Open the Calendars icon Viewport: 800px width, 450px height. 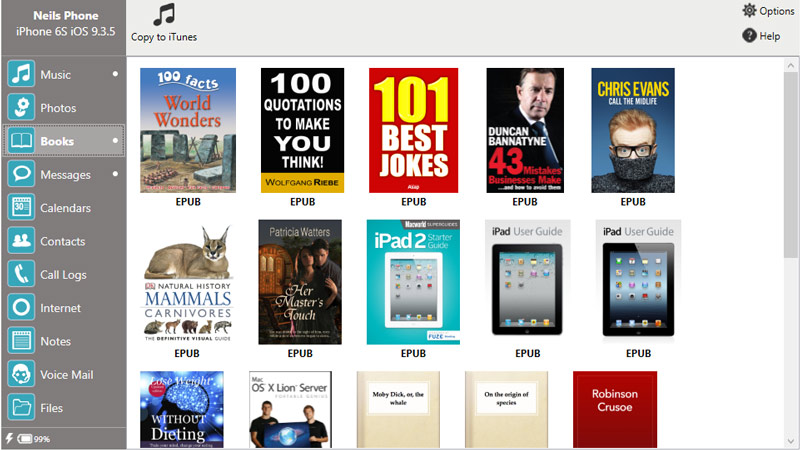(21, 207)
